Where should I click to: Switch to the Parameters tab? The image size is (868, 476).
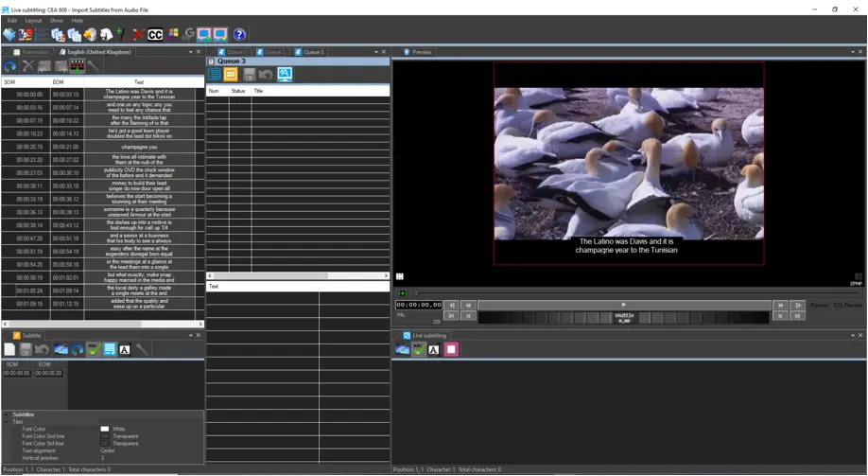[x=34, y=52]
